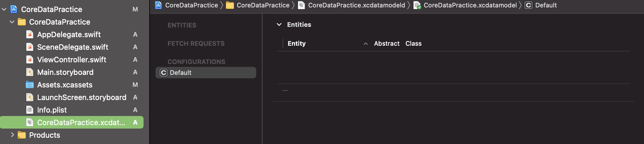Viewport: 644px width, 144px height.
Task: Expand the Products folder
Action: coord(12,135)
